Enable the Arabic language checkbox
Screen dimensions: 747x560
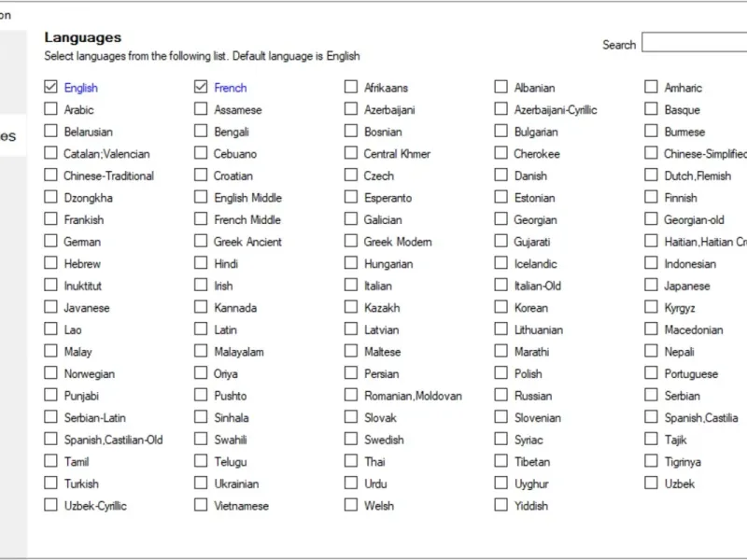tap(50, 109)
